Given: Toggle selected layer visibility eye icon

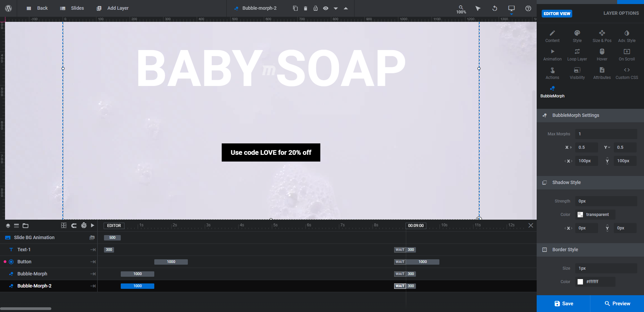Looking at the screenshot, I should (x=325, y=8).
